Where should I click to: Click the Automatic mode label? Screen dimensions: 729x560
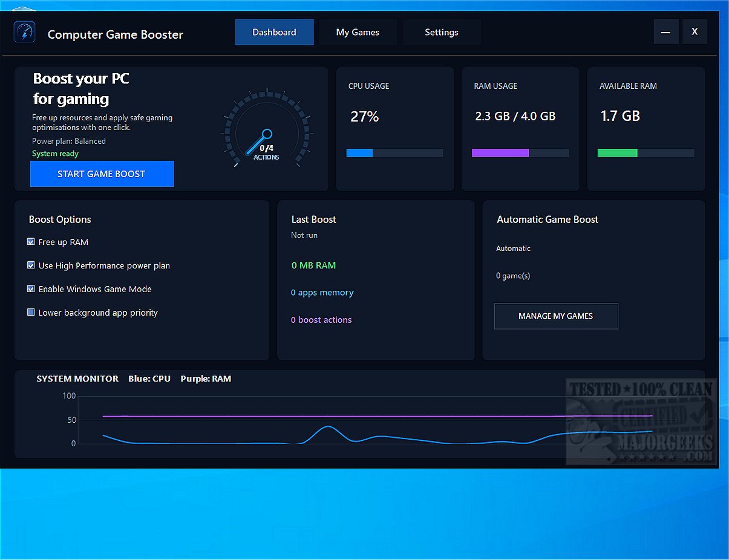tap(513, 249)
